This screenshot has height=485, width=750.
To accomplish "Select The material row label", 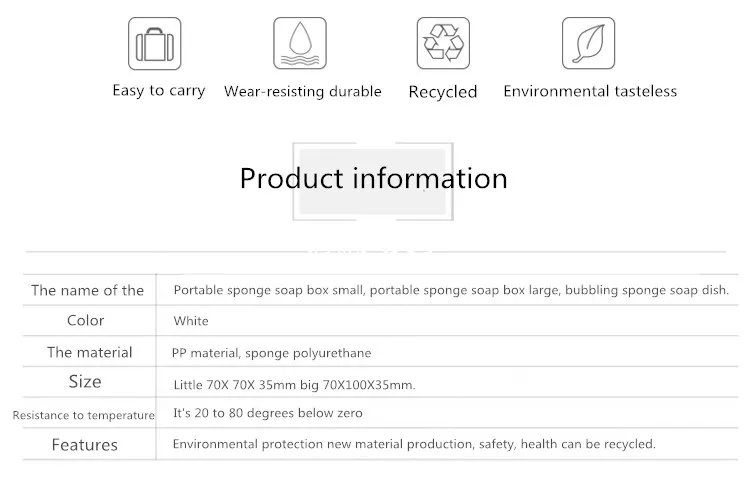I will [x=89, y=352].
